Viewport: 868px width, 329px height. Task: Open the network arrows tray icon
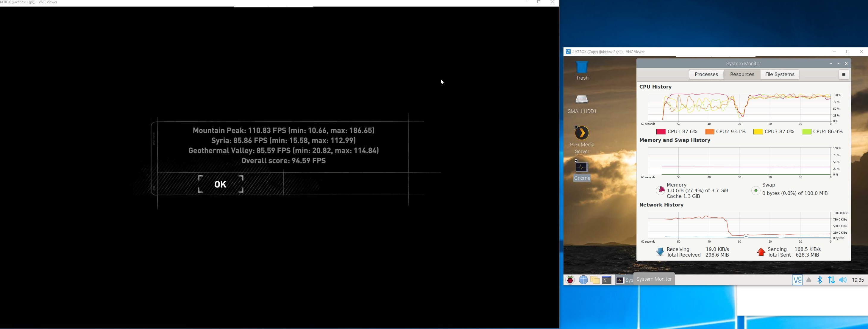(x=831, y=280)
